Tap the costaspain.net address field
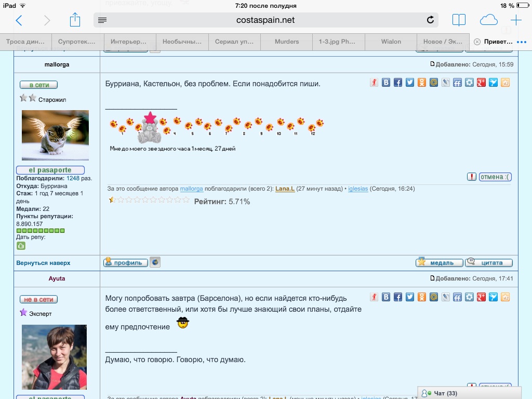 pos(265,20)
